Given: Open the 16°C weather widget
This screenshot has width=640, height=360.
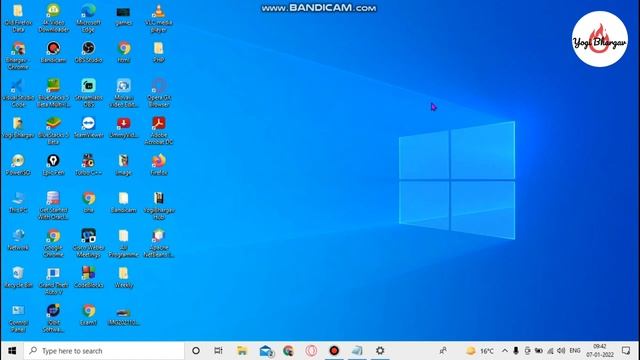Looking at the screenshot, I should [480, 351].
